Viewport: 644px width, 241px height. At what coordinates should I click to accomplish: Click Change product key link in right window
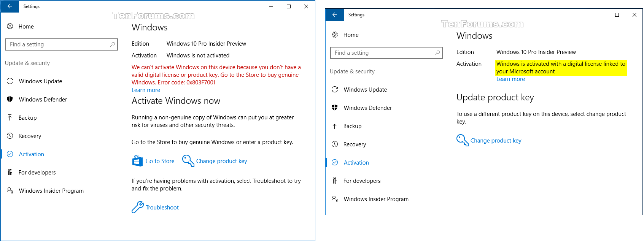[496, 141]
